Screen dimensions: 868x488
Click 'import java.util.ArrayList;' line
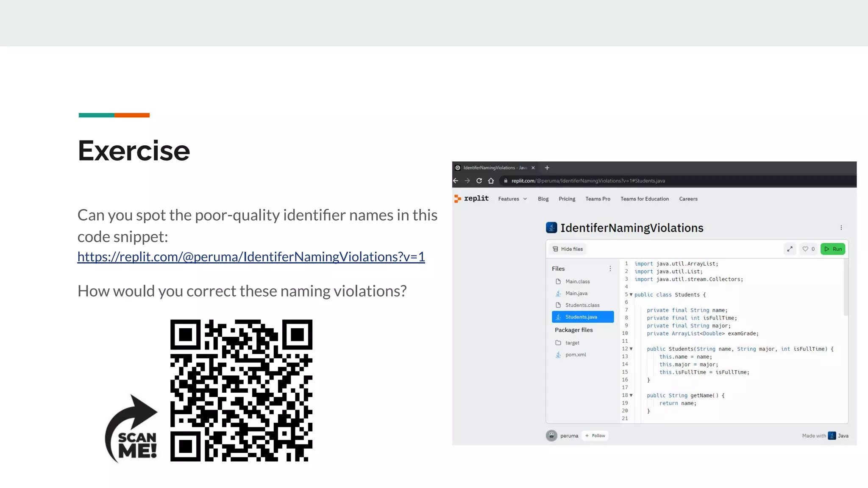[x=676, y=263]
